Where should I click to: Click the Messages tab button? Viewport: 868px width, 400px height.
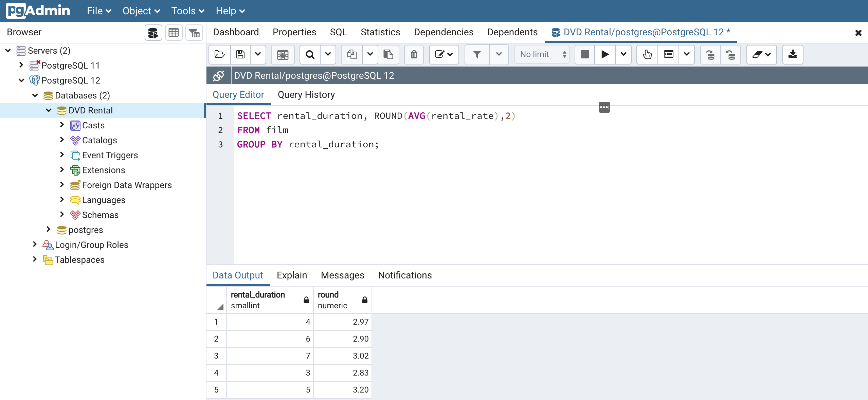click(x=342, y=275)
